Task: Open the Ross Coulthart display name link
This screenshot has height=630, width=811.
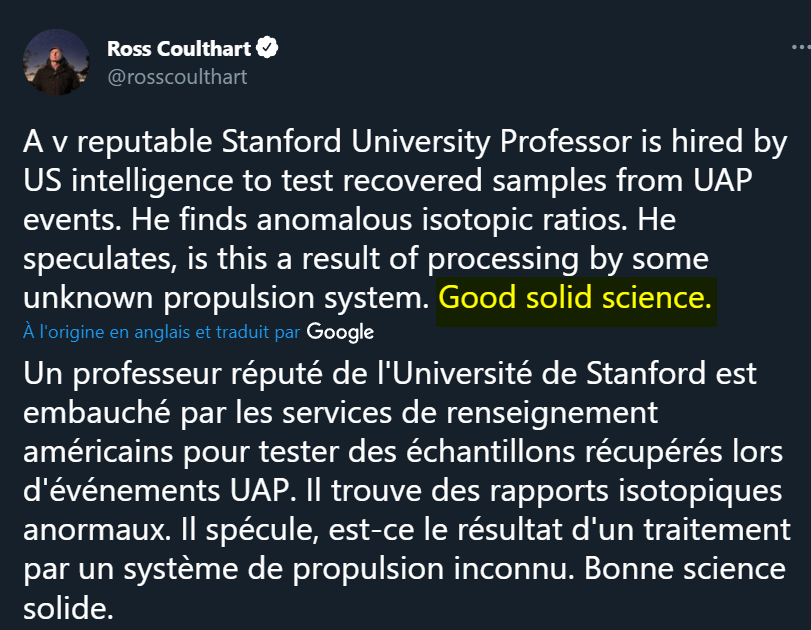Action: click(x=179, y=49)
